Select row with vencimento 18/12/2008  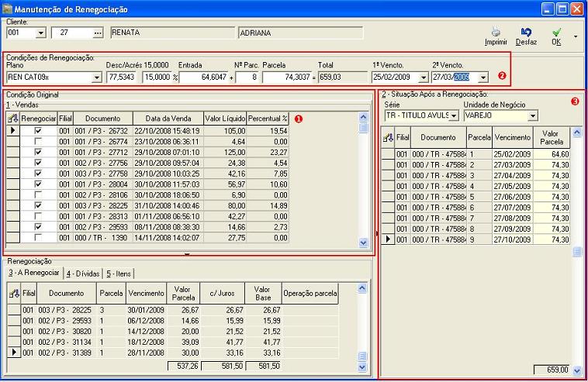(173, 342)
